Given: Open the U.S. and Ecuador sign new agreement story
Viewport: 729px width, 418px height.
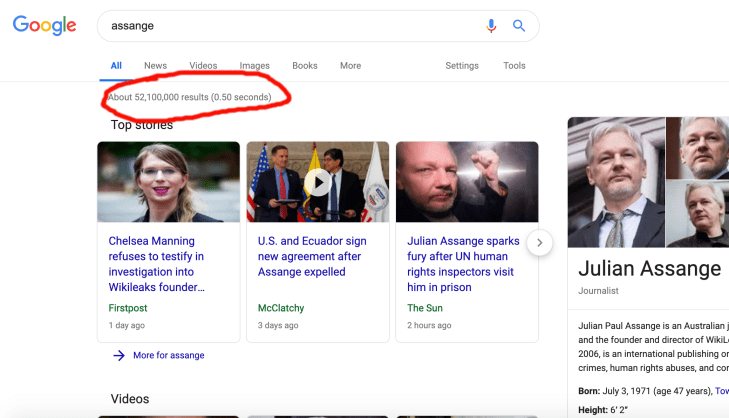Looking at the screenshot, I should [x=312, y=256].
